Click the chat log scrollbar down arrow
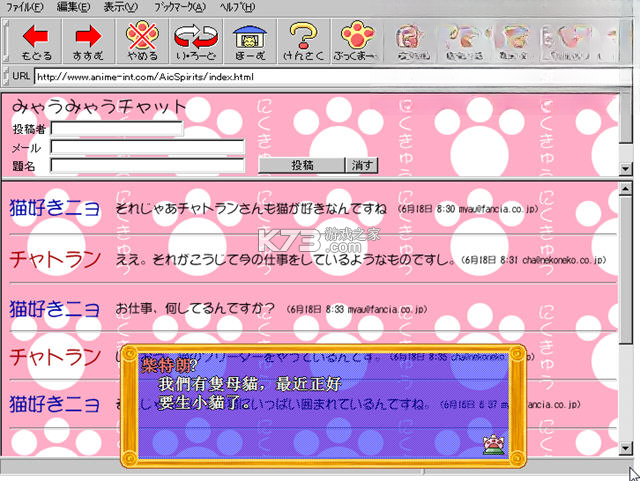This screenshot has width=640, height=481. tap(625, 448)
